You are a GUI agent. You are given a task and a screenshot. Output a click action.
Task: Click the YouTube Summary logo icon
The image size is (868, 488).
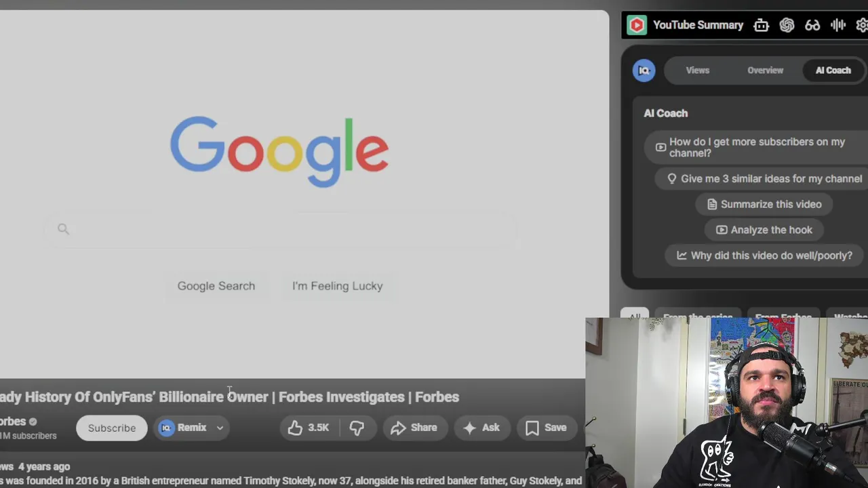coord(636,25)
